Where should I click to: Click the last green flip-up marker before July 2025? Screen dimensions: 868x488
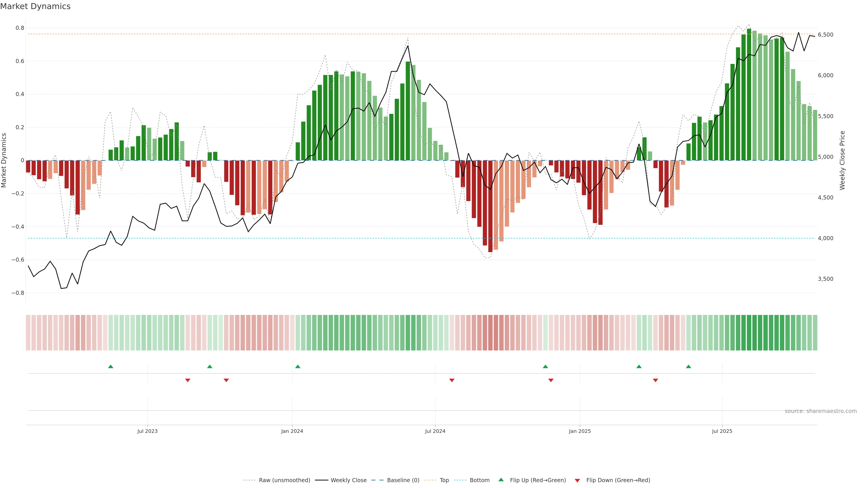tap(688, 366)
